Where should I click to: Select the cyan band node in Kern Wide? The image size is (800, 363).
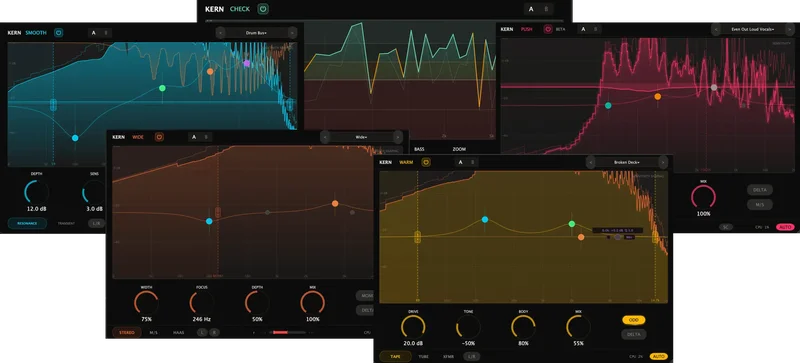point(209,221)
